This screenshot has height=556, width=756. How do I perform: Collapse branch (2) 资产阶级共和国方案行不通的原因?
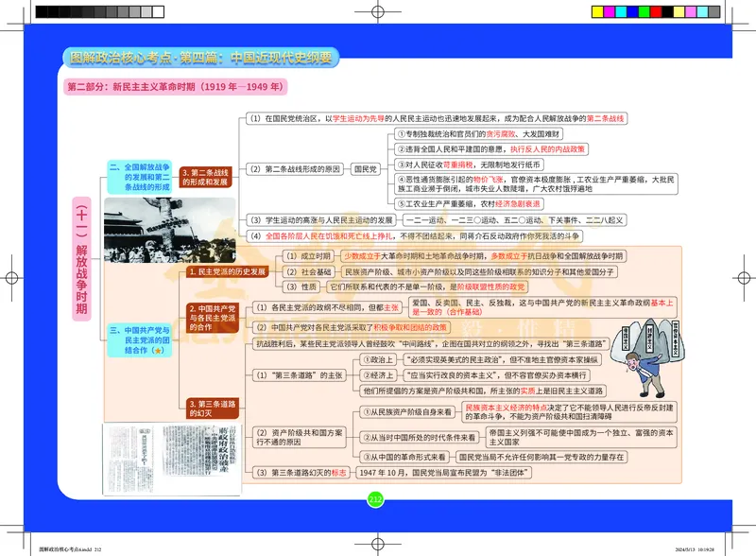(298, 436)
